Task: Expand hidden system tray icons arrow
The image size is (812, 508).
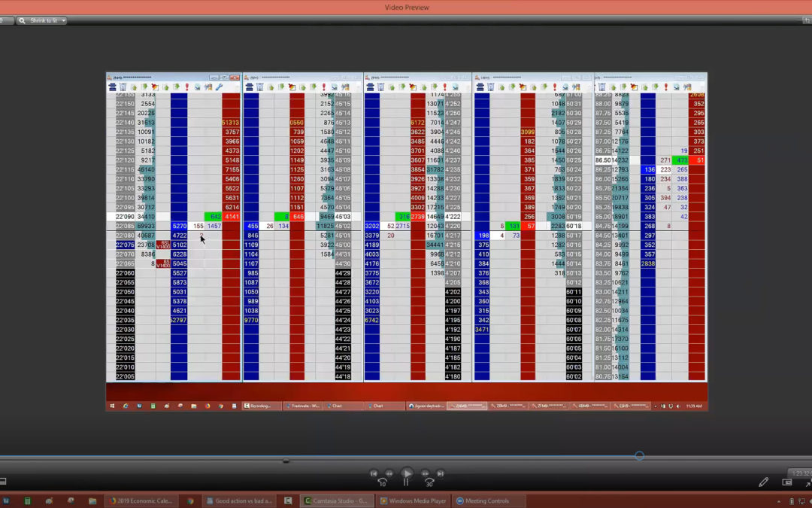Action: point(778,501)
